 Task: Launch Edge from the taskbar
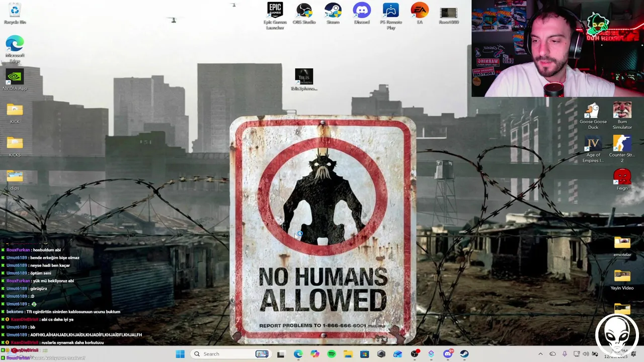coord(298,354)
